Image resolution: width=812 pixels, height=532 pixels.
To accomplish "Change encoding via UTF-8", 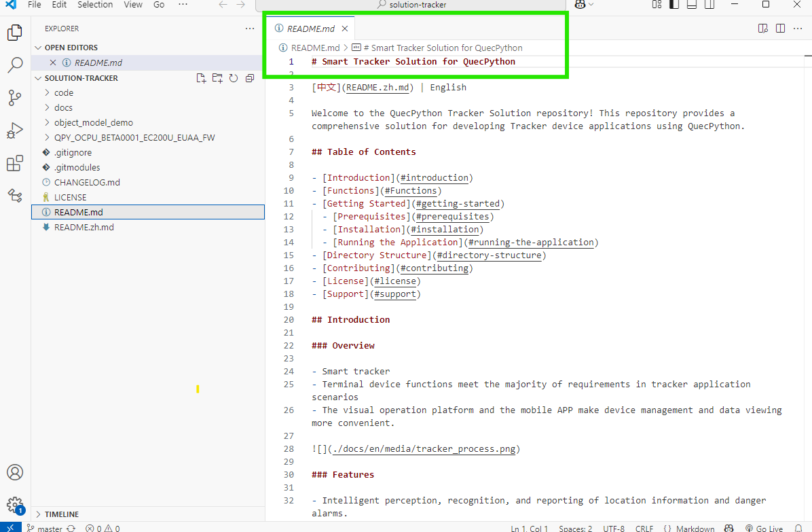I will pos(614,528).
